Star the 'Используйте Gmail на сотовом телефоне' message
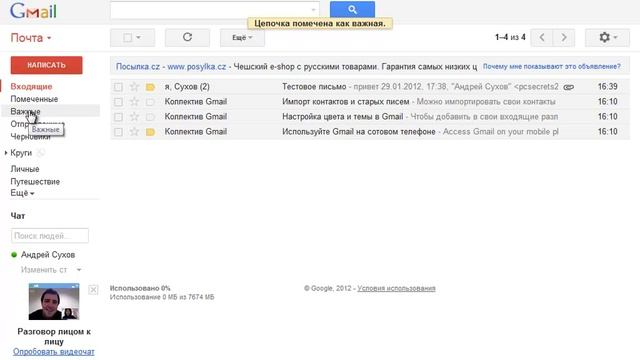Image resolution: width=640 pixels, height=360 pixels. (x=134, y=132)
